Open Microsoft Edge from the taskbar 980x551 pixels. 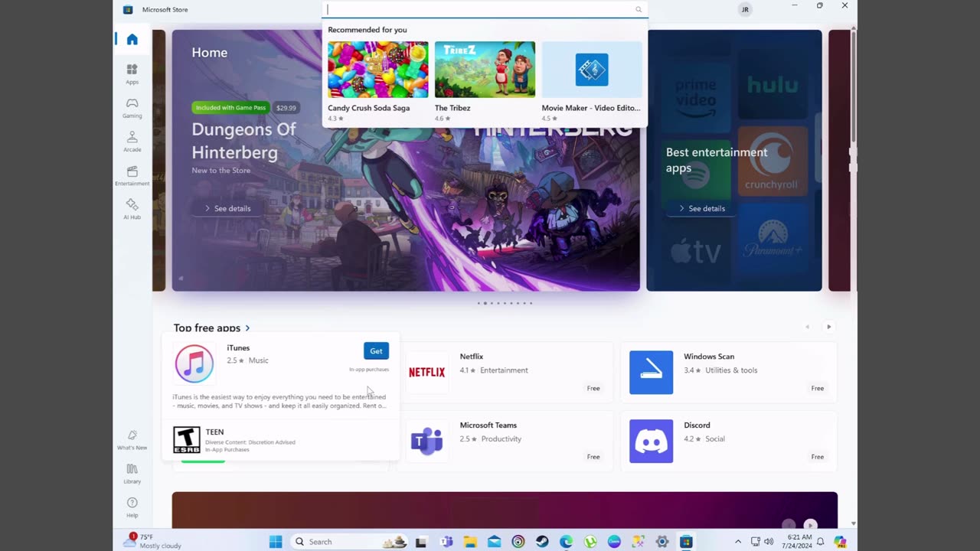[566, 541]
